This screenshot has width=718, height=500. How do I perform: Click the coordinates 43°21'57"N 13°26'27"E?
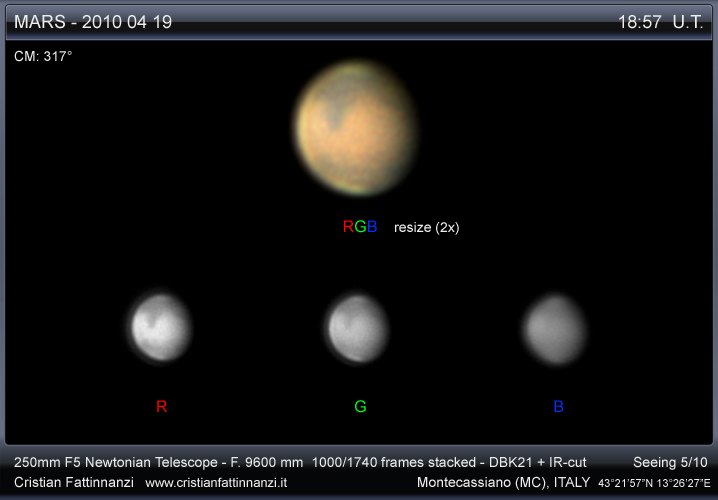[654, 483]
